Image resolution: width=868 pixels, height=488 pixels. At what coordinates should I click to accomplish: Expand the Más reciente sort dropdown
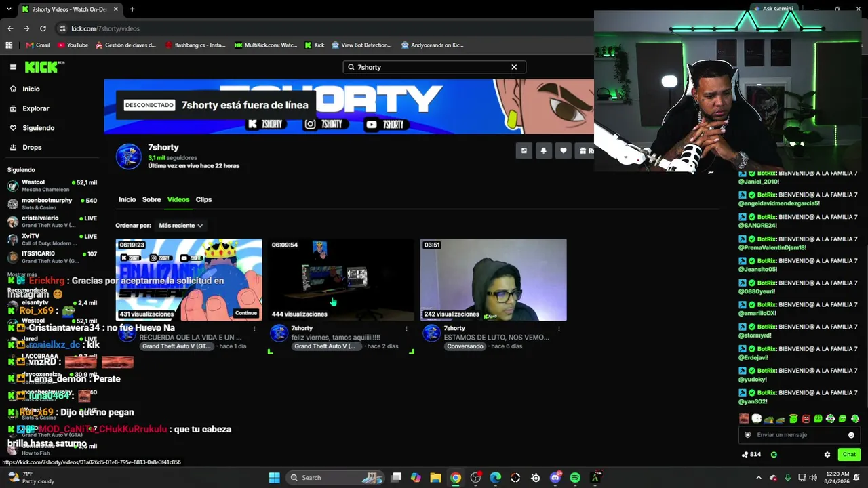180,225
